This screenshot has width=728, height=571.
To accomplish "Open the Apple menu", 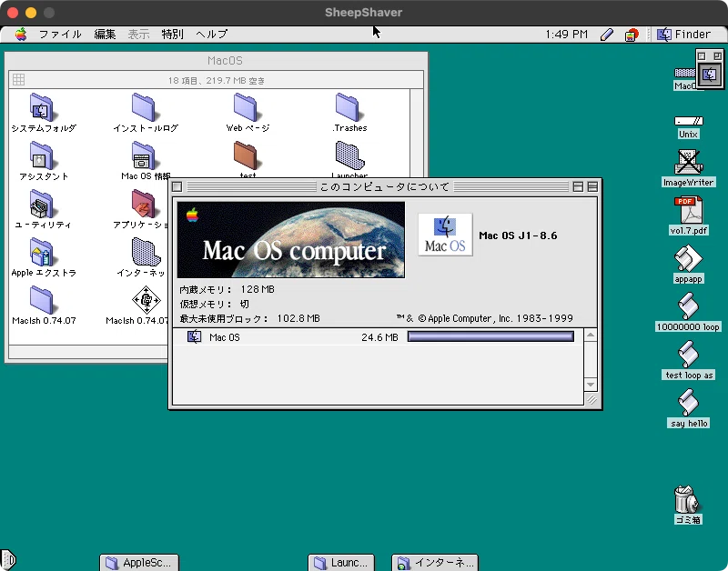I will tap(20, 34).
